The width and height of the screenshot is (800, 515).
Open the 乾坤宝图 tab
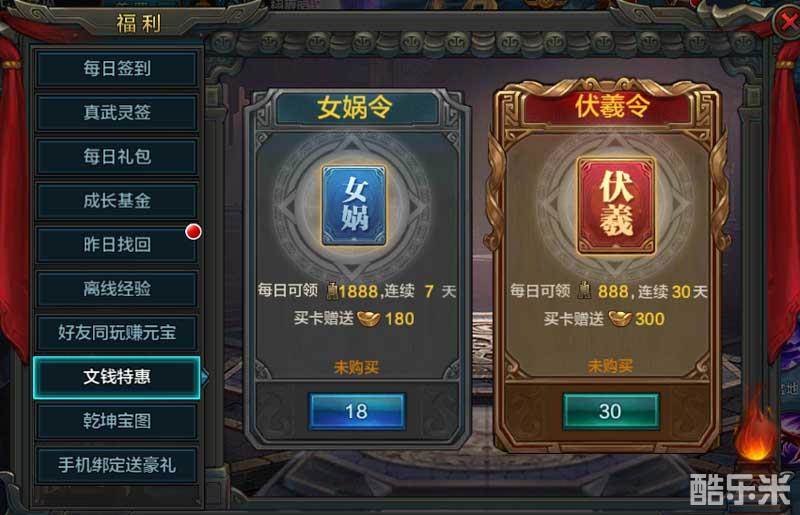pyautogui.click(x=117, y=421)
